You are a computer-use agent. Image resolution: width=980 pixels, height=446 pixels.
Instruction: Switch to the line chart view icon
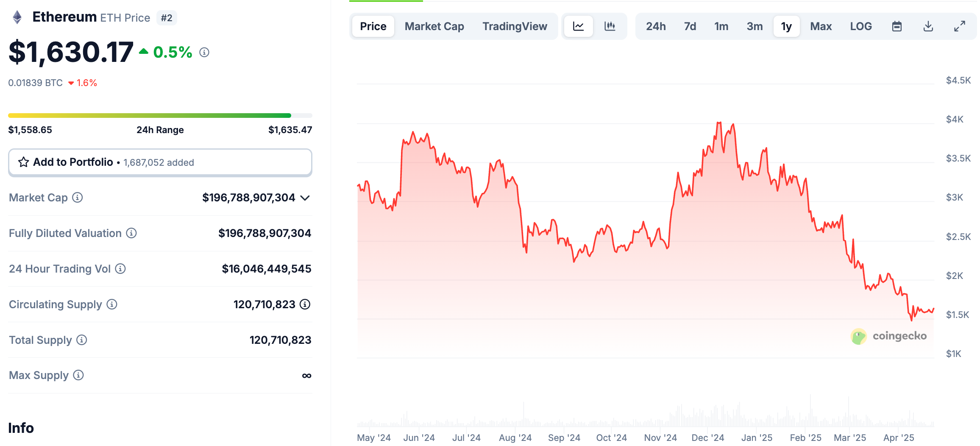tap(578, 26)
